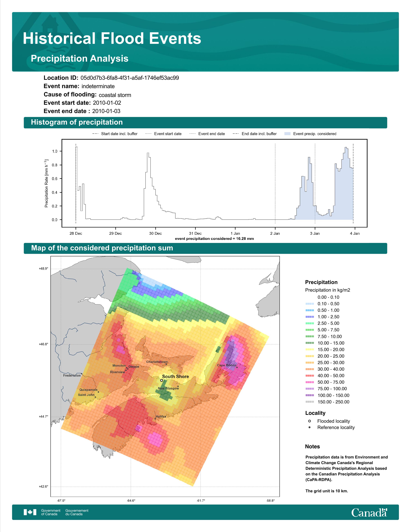411x532 pixels.
Task: Click the 40.00 - 50.00 legend swatch
Action: point(309,376)
